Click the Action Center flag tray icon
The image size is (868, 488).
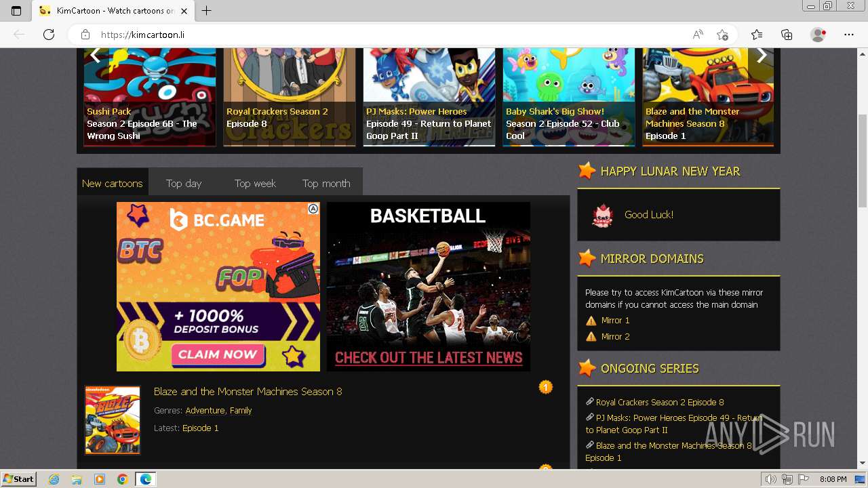point(804,479)
